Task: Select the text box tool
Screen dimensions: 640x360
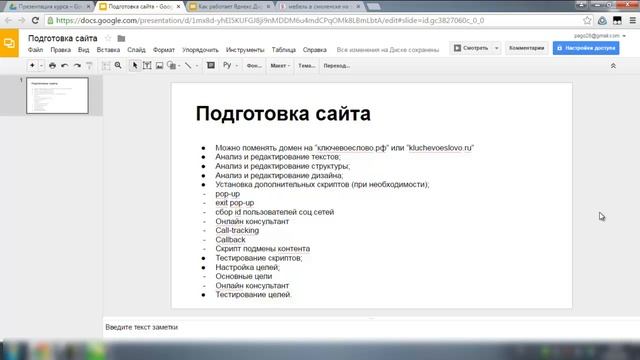Action: (x=147, y=65)
